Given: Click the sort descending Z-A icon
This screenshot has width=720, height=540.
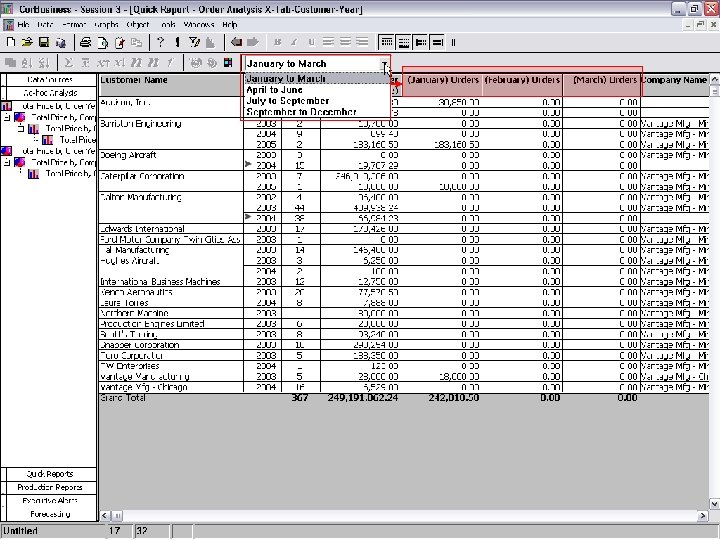Looking at the screenshot, I should 44,63.
